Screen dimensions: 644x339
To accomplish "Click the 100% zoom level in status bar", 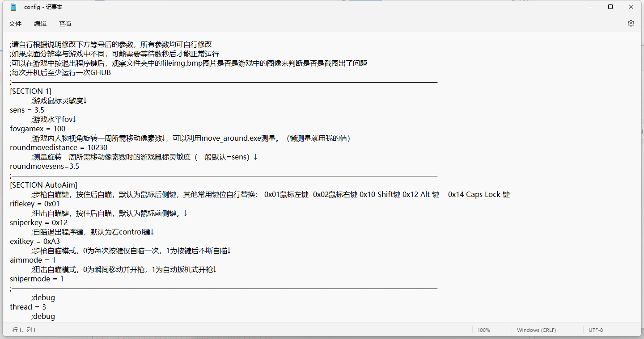I will [x=483, y=330].
